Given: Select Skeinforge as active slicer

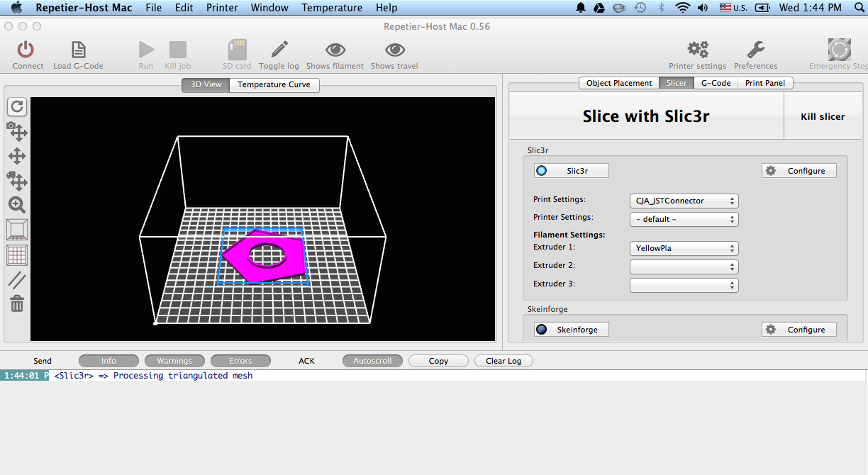Looking at the screenshot, I should click(572, 330).
